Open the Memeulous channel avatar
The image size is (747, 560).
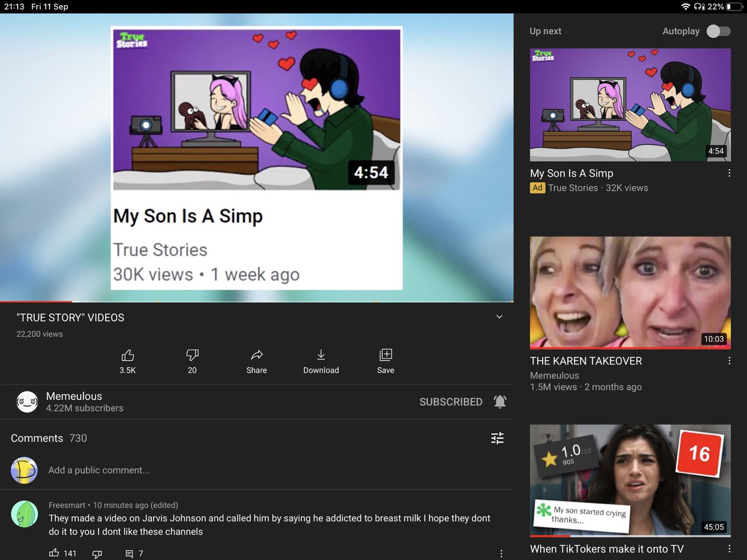click(x=27, y=402)
